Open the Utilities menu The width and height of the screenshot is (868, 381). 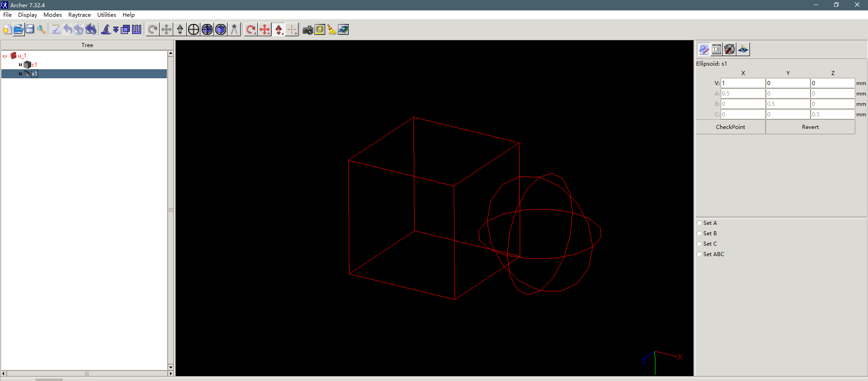(107, 15)
